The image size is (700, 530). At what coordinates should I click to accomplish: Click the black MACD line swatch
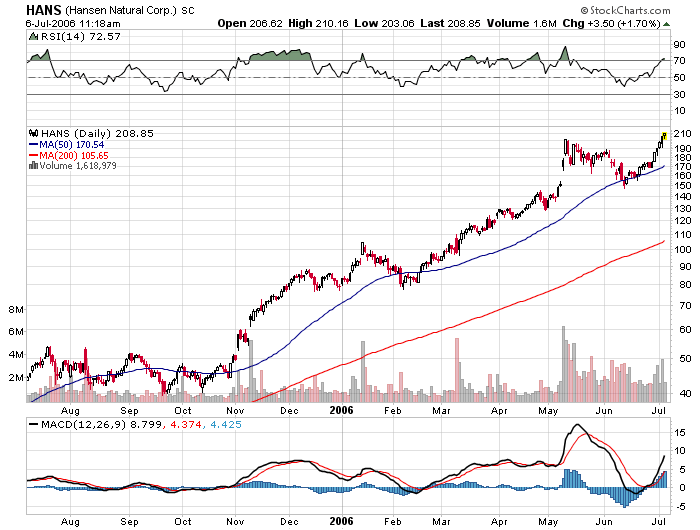pyautogui.click(x=34, y=425)
